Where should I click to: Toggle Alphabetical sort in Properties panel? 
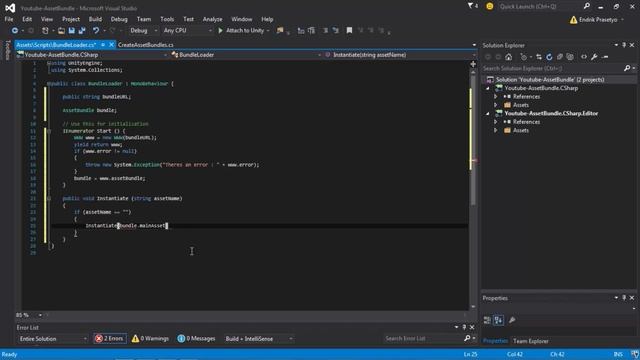pyautogui.click(x=498, y=320)
